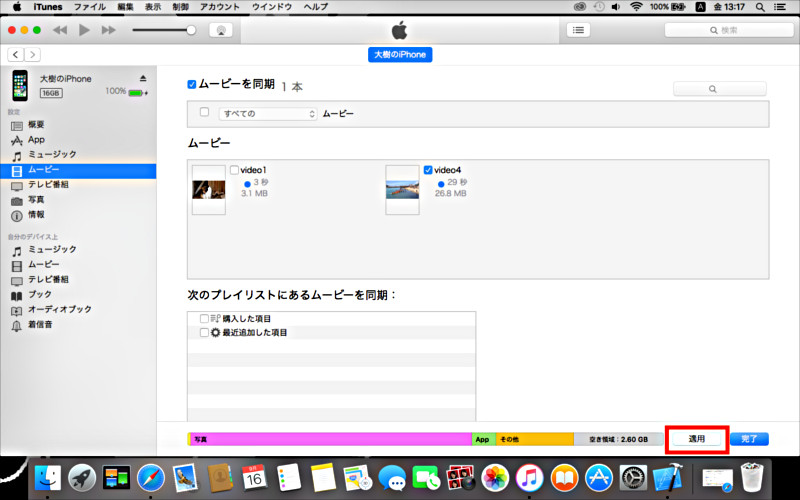Click the rewind playback button

coord(60,30)
